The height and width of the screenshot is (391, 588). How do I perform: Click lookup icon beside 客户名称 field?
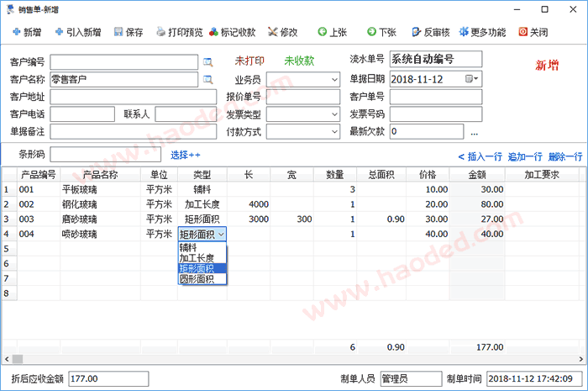click(207, 80)
